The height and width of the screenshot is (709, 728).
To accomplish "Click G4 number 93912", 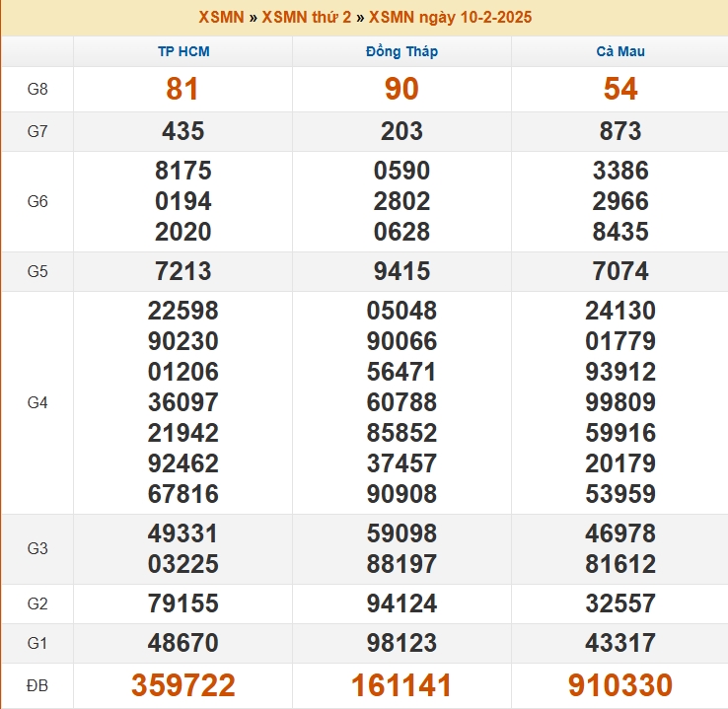I will point(620,372).
